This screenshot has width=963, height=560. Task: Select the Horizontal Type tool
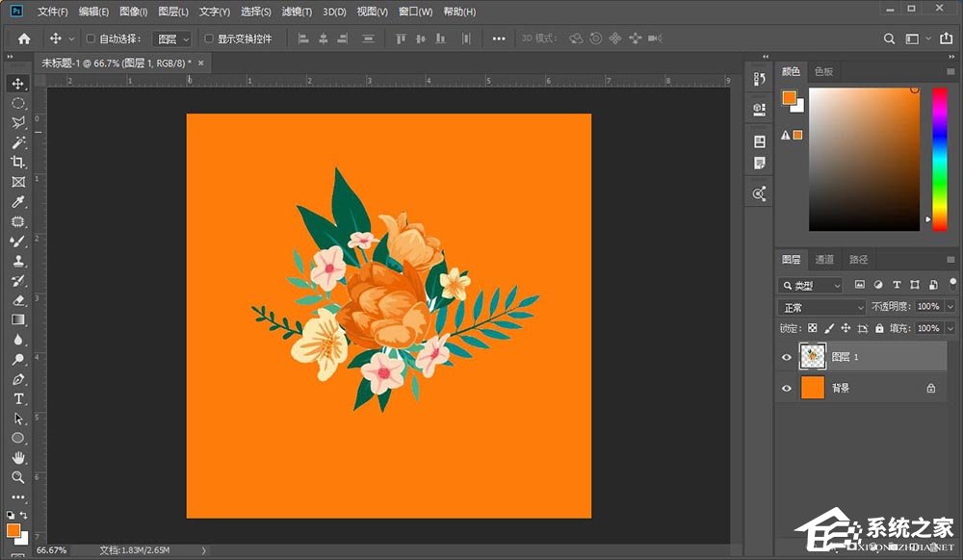coord(17,397)
